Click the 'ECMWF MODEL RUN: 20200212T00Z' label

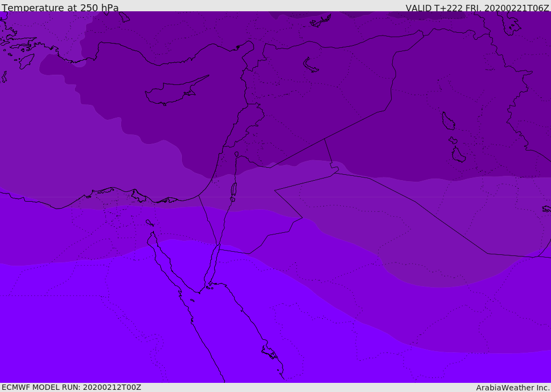(72, 388)
